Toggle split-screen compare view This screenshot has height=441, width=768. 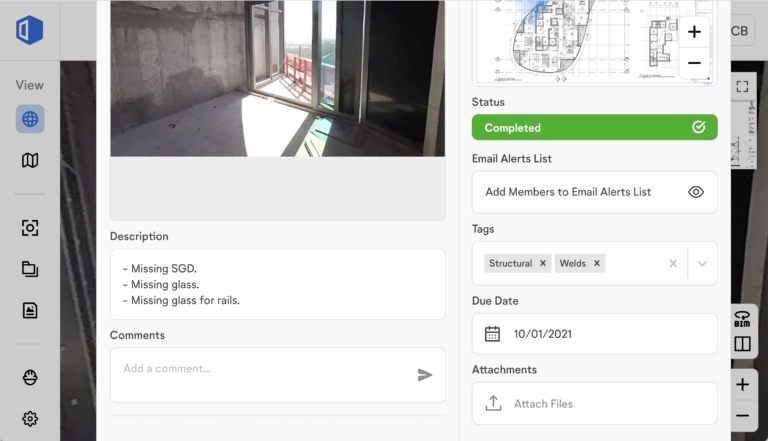(742, 344)
